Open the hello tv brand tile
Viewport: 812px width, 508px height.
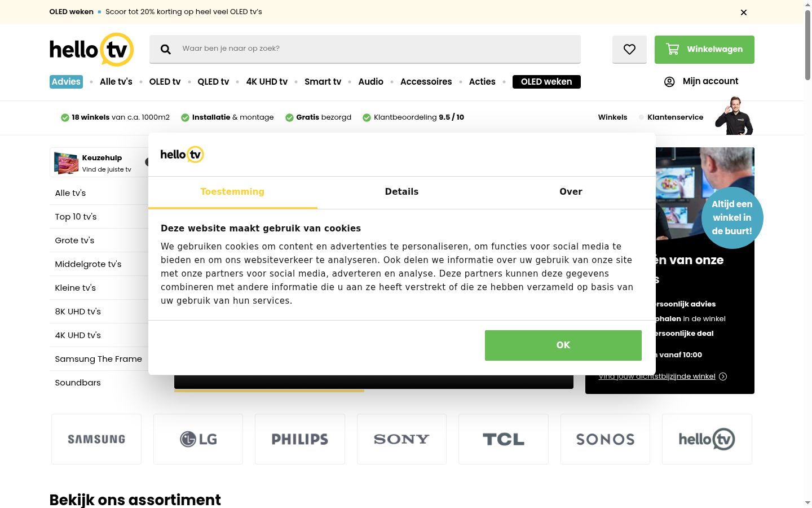coord(707,439)
